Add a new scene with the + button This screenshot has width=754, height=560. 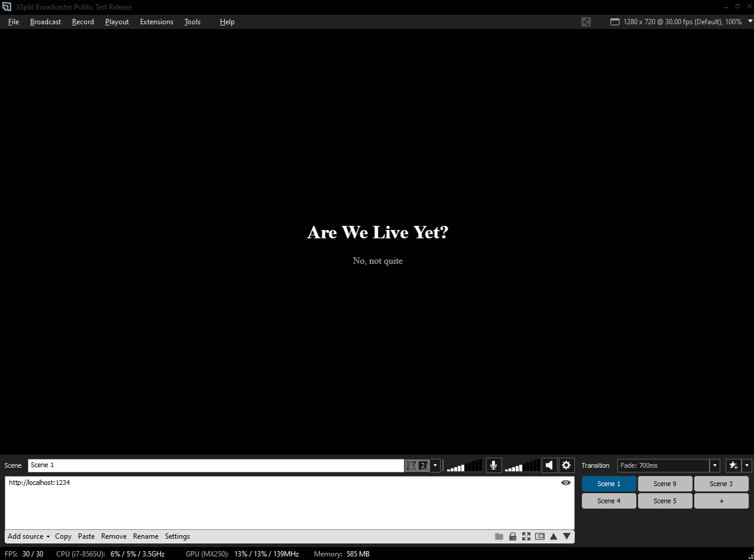pyautogui.click(x=721, y=501)
